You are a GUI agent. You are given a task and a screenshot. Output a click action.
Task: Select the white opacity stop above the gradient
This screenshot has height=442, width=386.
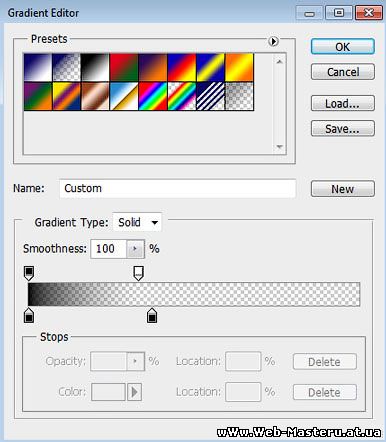[x=138, y=273]
